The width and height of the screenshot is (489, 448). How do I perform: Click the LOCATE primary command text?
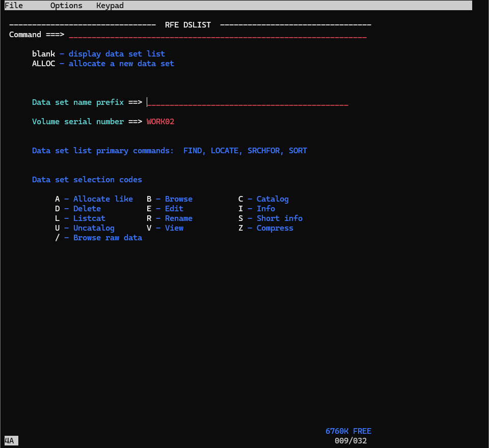coord(225,151)
